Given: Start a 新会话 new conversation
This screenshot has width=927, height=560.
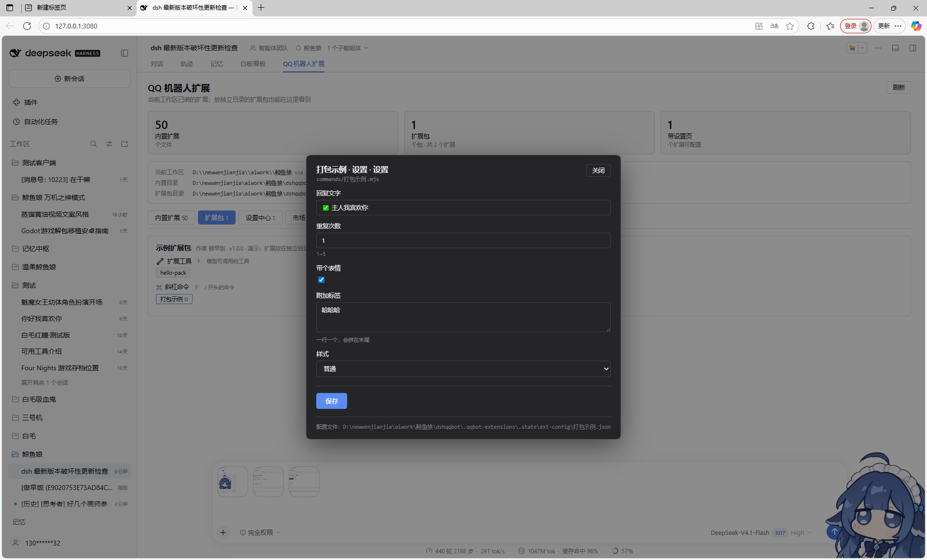Looking at the screenshot, I should tap(69, 79).
